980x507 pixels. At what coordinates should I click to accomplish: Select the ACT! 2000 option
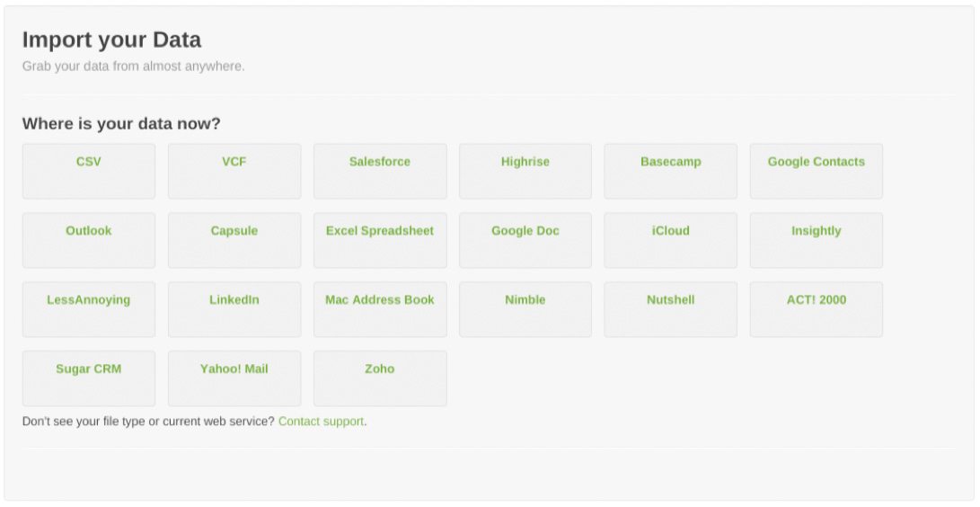point(817,309)
